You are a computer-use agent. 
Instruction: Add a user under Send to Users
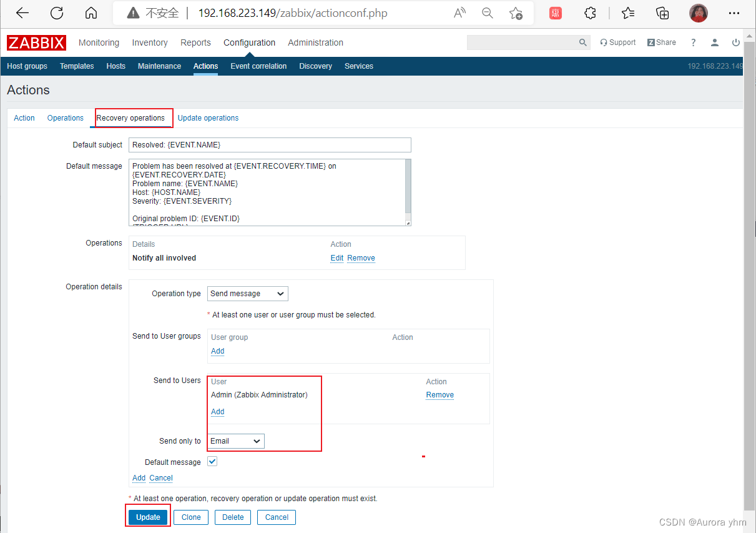click(217, 412)
